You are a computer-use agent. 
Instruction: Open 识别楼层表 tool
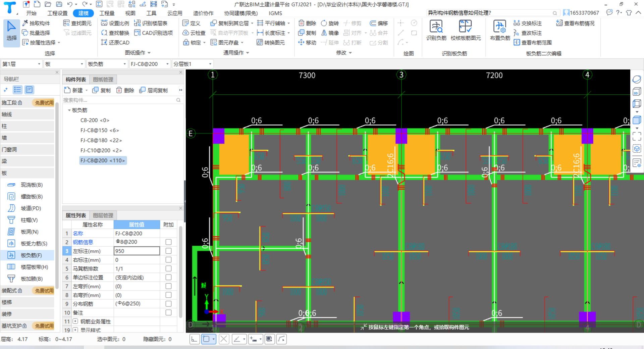click(x=151, y=23)
